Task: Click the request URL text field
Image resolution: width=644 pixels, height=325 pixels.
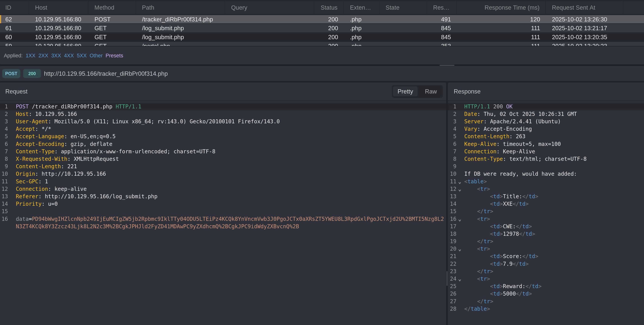Action: click(106, 74)
